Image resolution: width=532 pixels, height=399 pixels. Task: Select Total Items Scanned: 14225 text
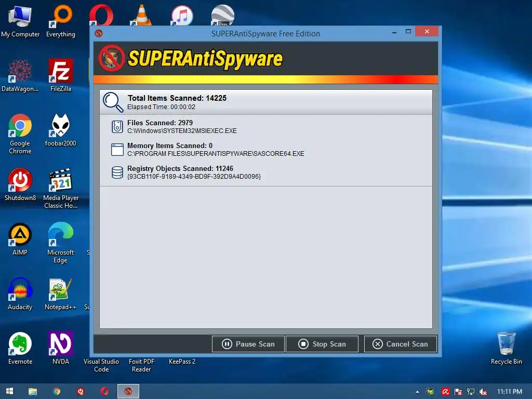click(x=177, y=98)
